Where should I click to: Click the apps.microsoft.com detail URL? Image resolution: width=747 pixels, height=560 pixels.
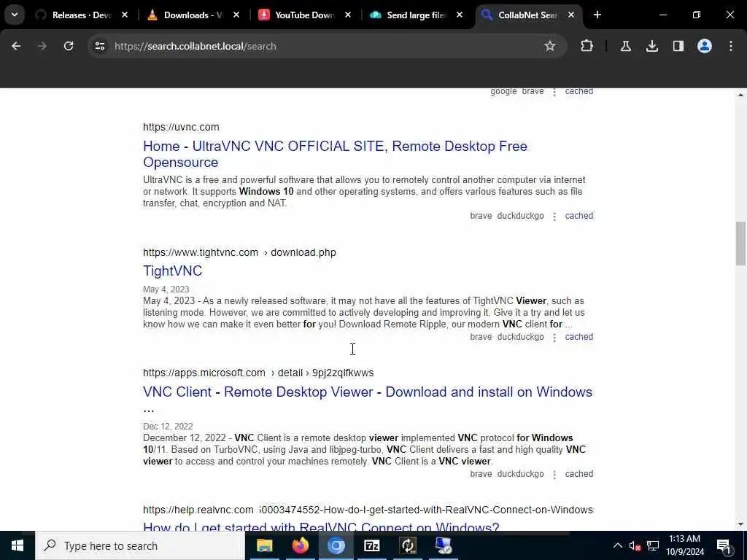coord(258,373)
